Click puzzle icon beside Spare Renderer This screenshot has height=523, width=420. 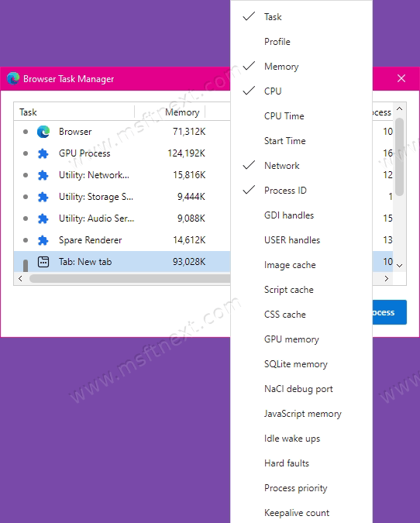coord(43,240)
